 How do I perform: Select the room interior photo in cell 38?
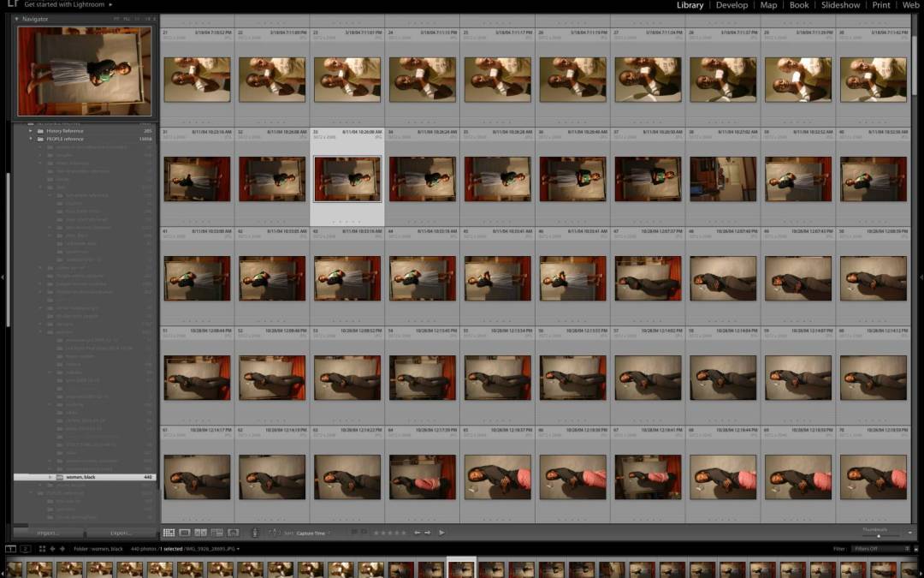point(723,179)
